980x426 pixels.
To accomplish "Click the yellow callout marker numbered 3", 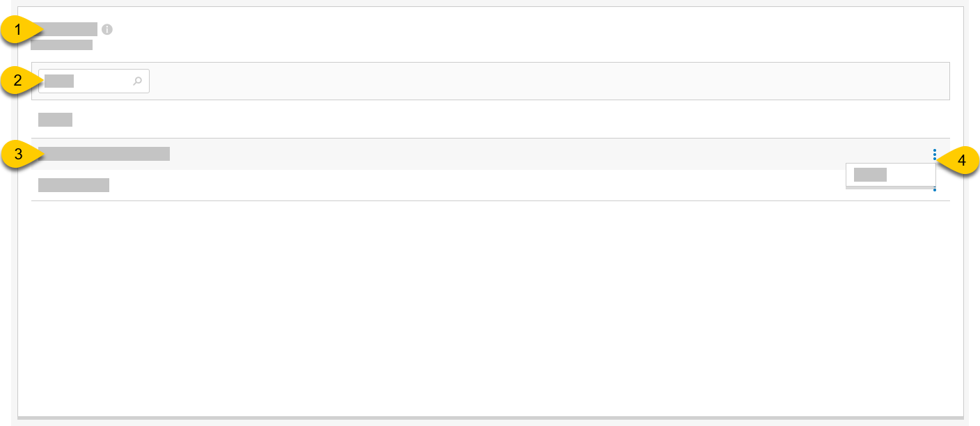I will 19,154.
